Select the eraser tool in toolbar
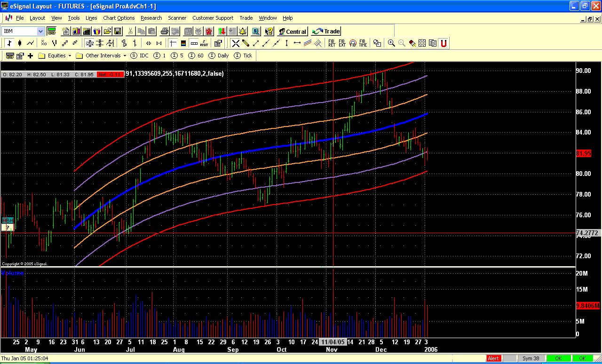602x364 pixels. pyautogui.click(x=412, y=43)
